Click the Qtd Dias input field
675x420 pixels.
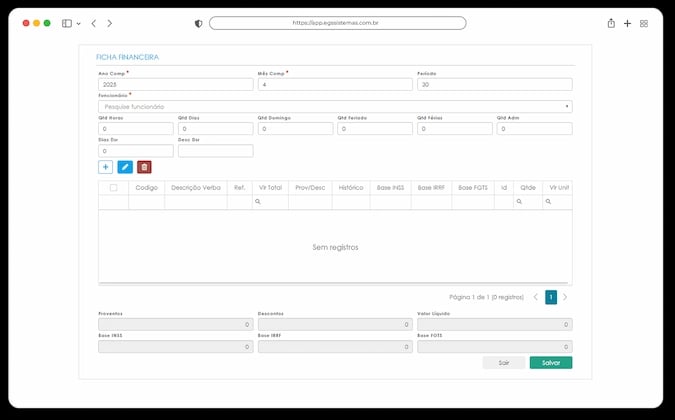(216, 129)
